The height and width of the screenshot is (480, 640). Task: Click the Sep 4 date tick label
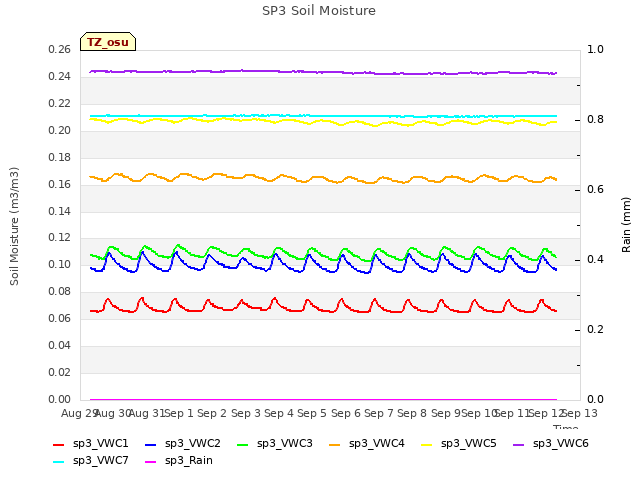point(279,413)
